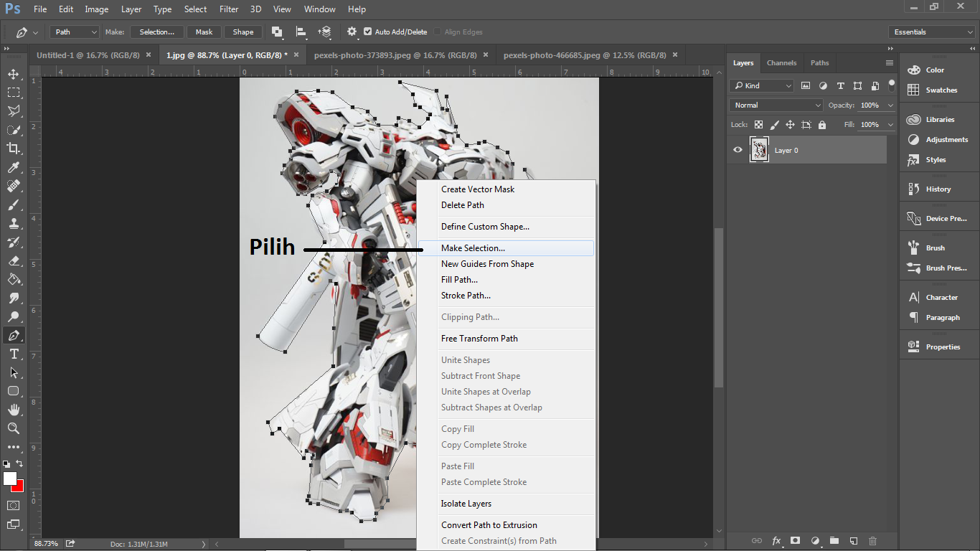Select the Hand tool
This screenshot has height=551, width=980.
pyautogui.click(x=14, y=410)
